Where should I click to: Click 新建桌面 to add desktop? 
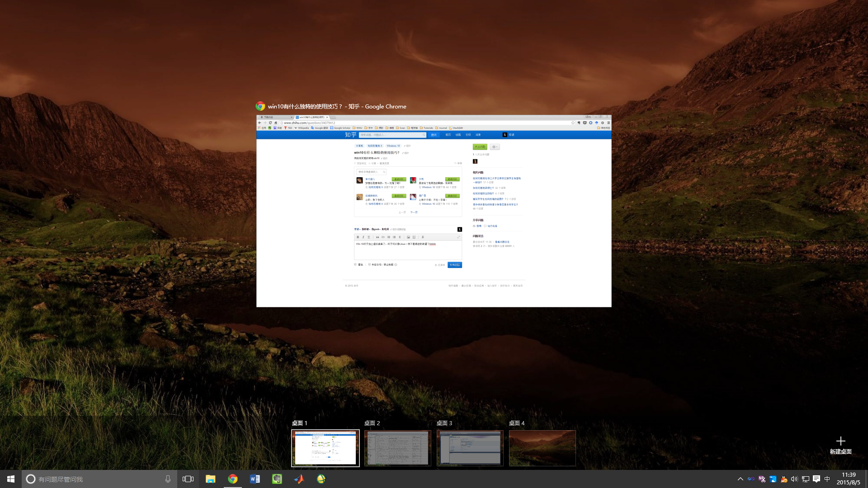[840, 445]
